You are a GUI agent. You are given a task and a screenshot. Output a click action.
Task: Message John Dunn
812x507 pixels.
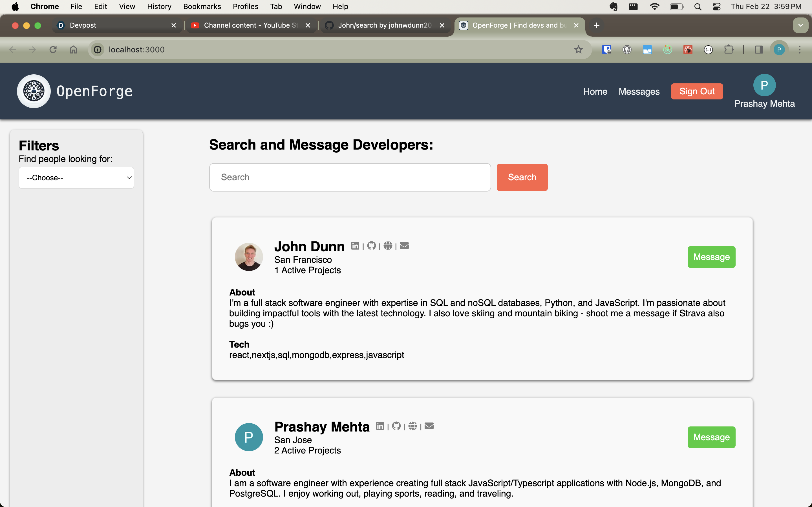(711, 257)
